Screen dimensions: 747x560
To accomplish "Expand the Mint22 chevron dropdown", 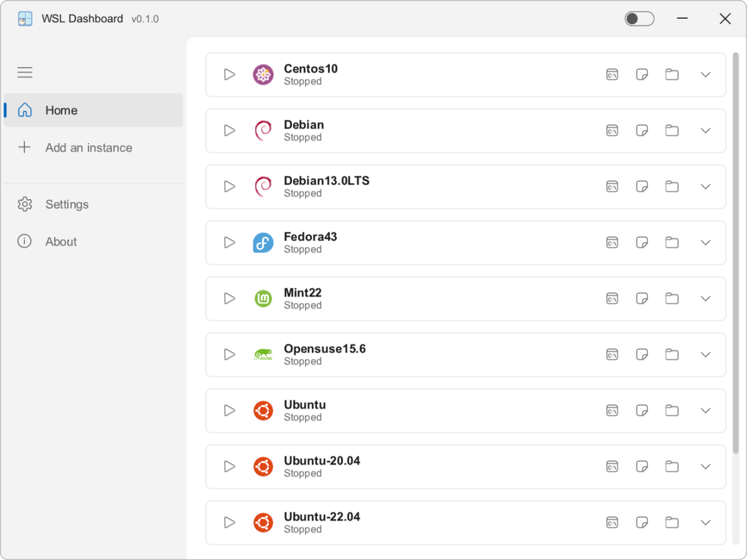I will pyautogui.click(x=705, y=299).
